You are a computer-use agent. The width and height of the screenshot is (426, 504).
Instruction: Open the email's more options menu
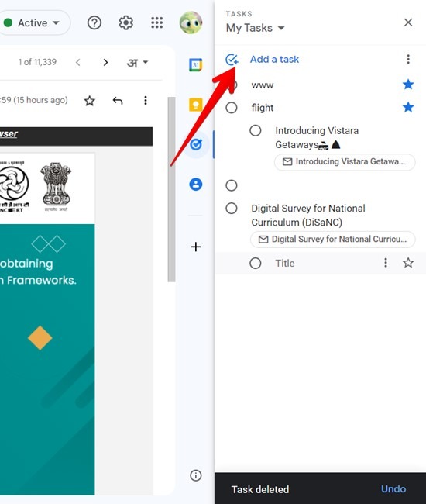point(146,100)
